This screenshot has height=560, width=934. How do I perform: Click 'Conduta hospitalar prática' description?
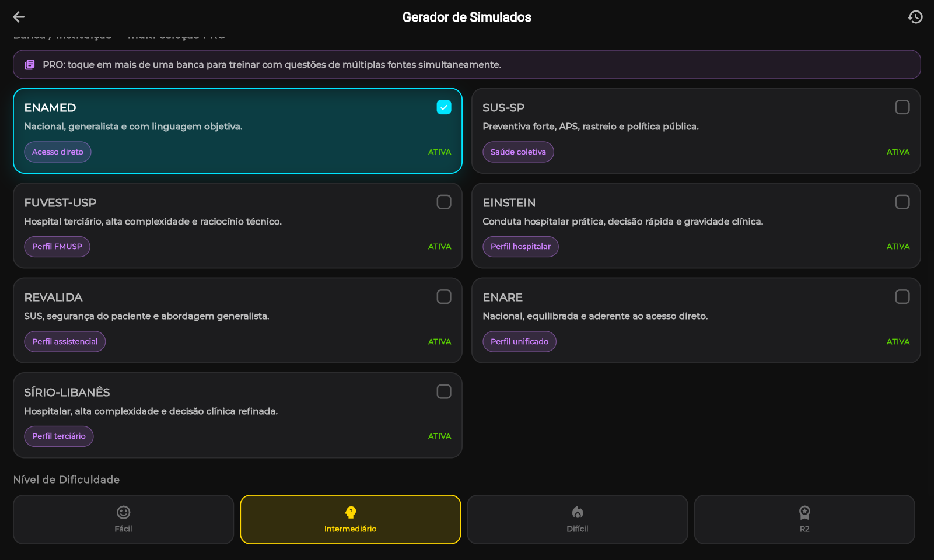click(x=622, y=222)
